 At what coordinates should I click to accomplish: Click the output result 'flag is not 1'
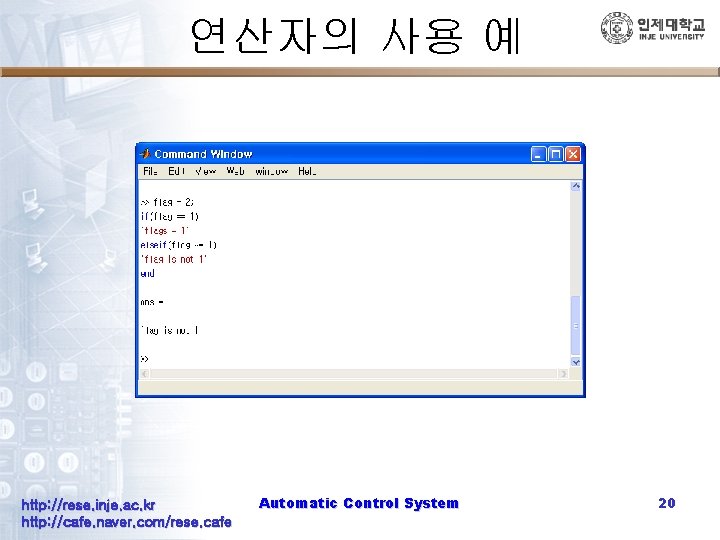pyautogui.click(x=169, y=330)
